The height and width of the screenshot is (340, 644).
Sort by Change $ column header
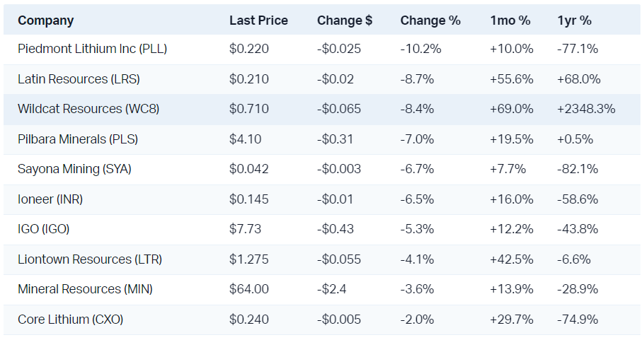[345, 20]
